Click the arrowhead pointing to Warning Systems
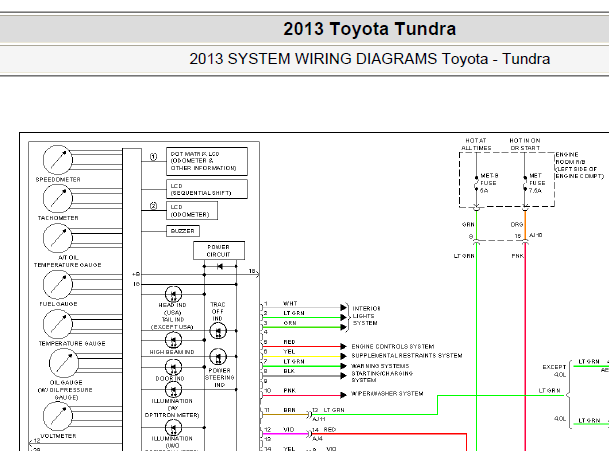Image resolution: width=609 pixels, height=451 pixels. [343, 366]
